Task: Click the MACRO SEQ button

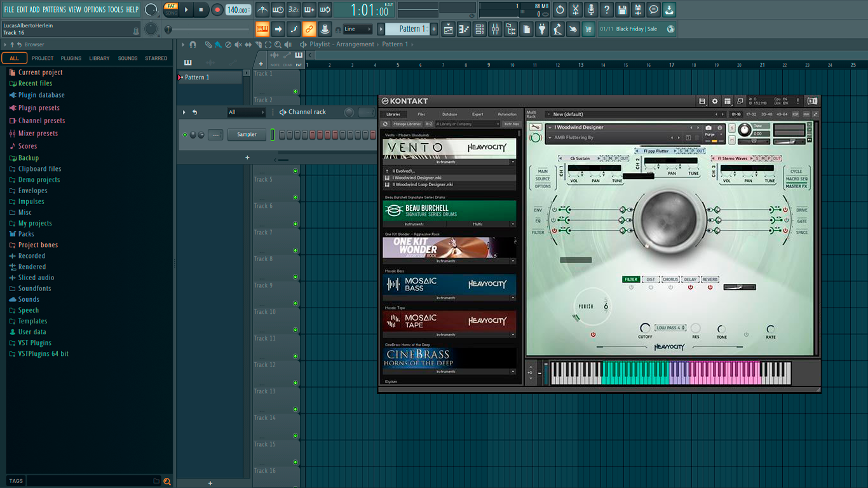Action: 797,179
